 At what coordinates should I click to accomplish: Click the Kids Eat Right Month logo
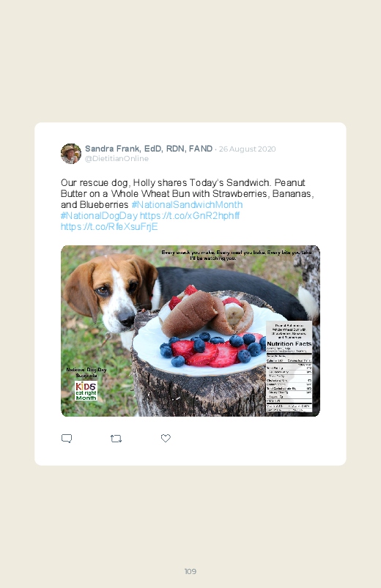[86, 391]
